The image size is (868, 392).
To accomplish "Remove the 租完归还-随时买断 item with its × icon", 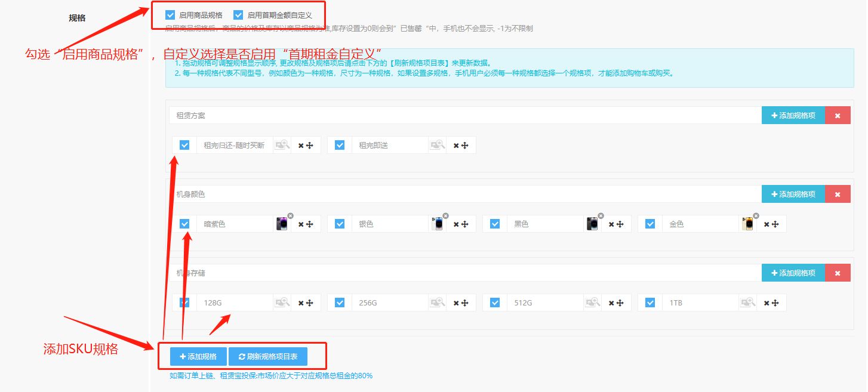I will [301, 146].
